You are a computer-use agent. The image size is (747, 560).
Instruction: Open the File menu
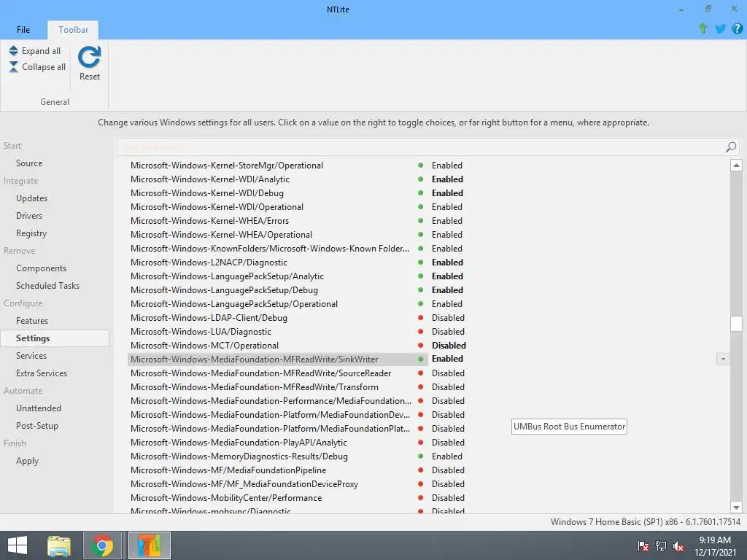[23, 29]
